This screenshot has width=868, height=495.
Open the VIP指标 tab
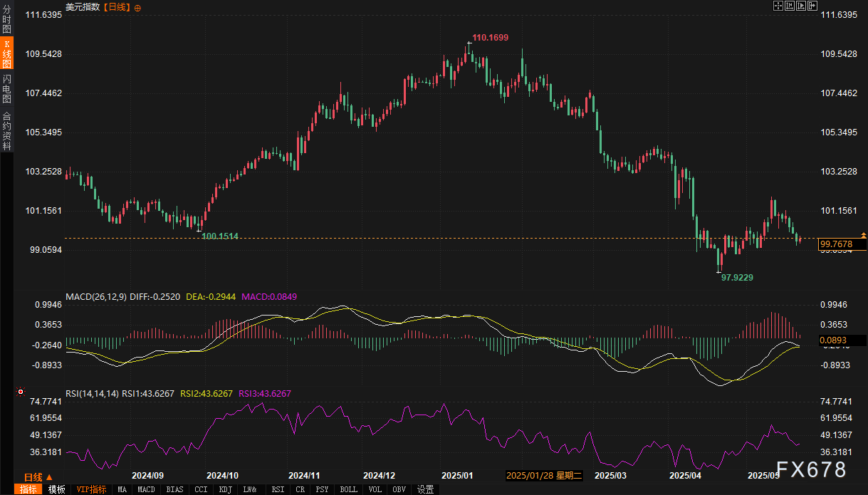[91, 489]
